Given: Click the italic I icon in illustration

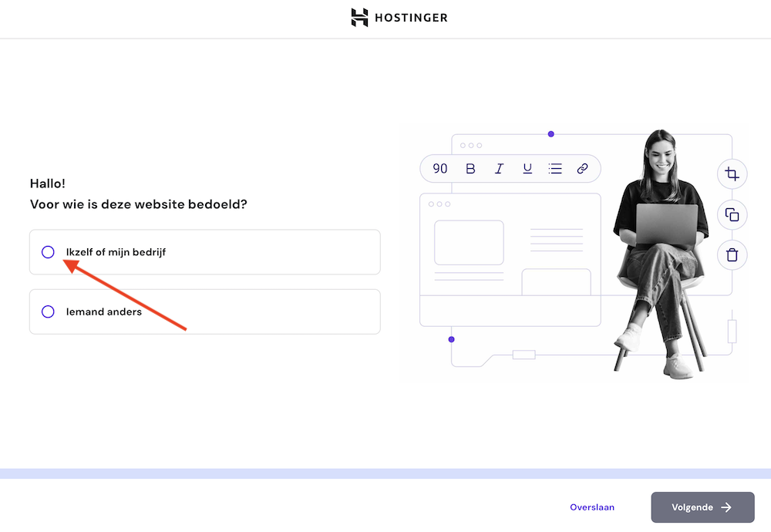Looking at the screenshot, I should pos(499,169).
